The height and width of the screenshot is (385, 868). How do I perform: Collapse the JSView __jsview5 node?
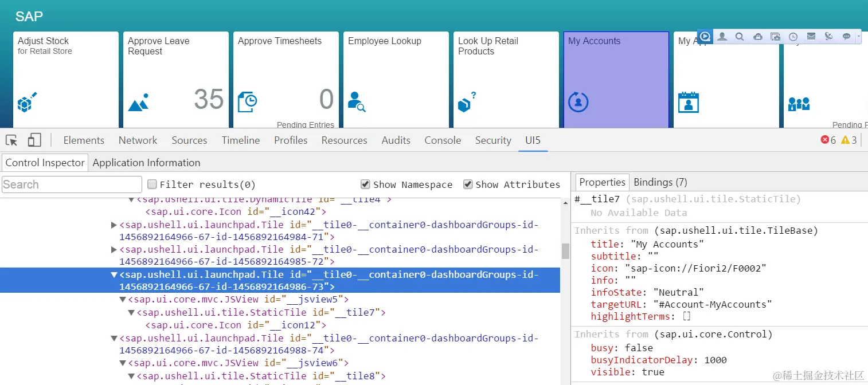point(123,299)
